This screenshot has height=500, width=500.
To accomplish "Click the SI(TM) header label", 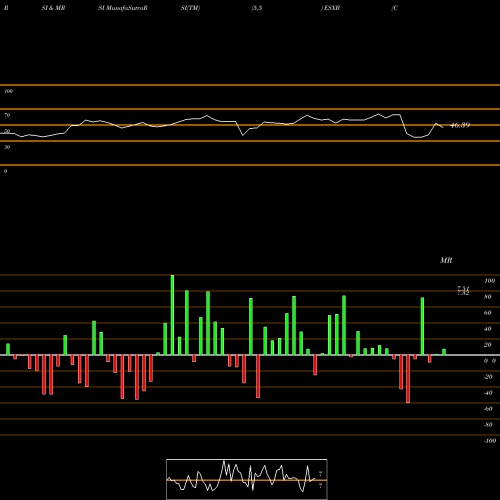I will [190, 8].
